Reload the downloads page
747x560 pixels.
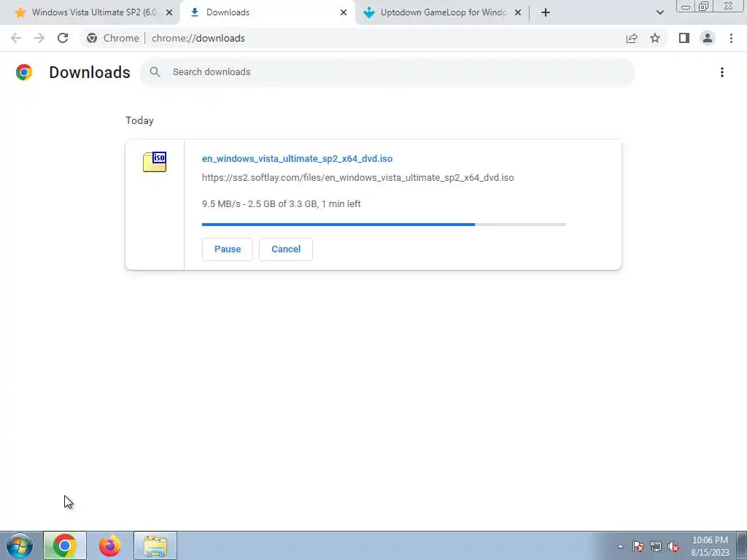pos(63,38)
